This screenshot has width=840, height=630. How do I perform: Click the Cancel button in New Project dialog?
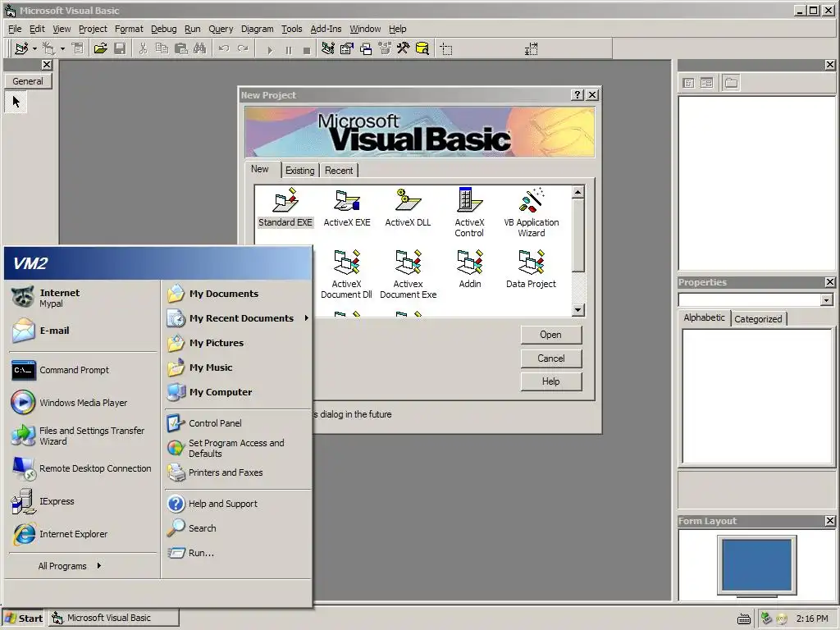[550, 358]
